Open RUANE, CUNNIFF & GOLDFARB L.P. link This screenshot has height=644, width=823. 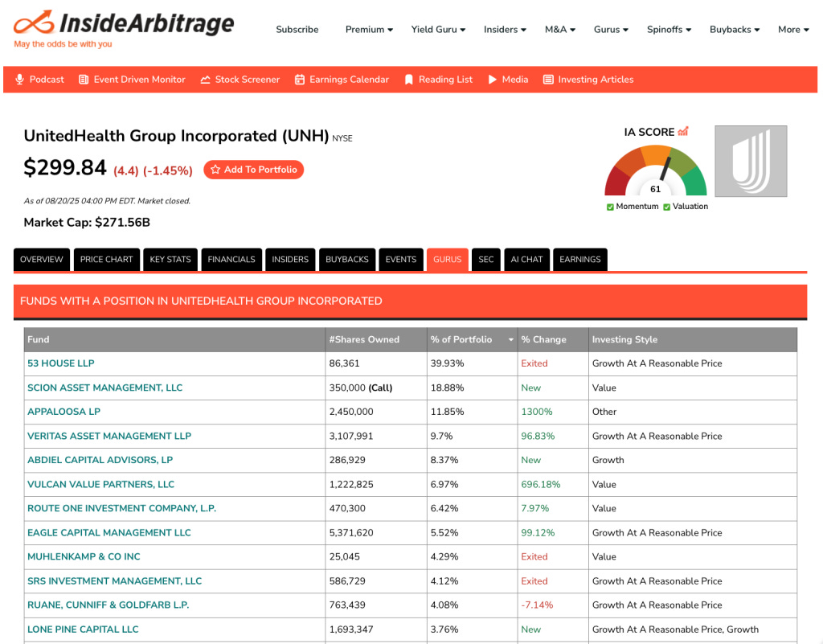(109, 605)
